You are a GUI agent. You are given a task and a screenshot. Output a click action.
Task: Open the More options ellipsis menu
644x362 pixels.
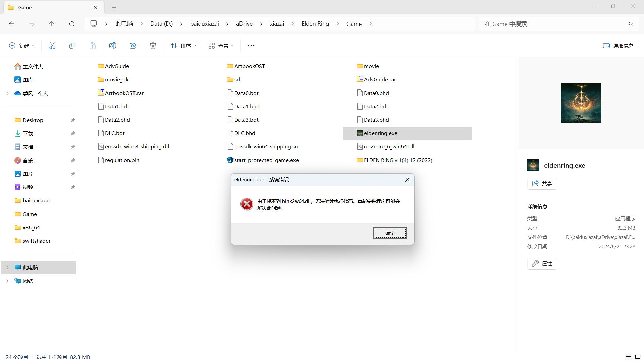[x=251, y=46]
